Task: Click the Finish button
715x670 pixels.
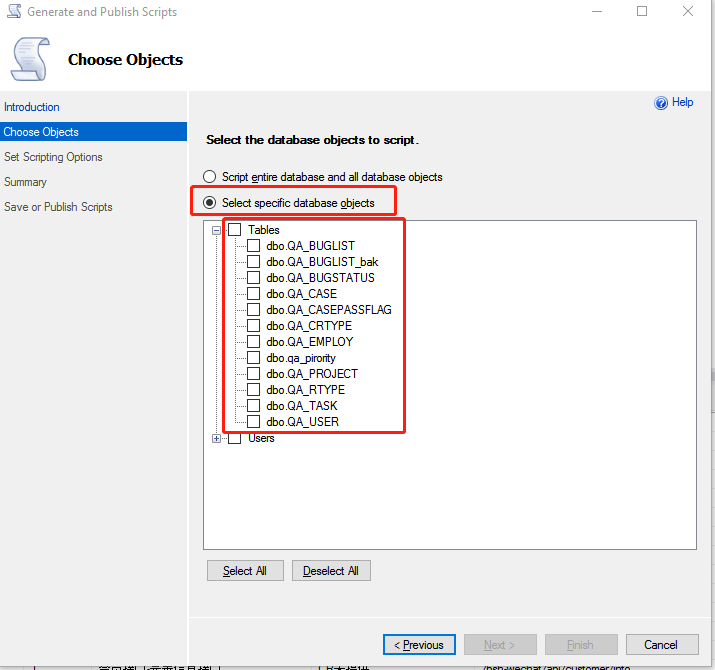Action: 581,644
